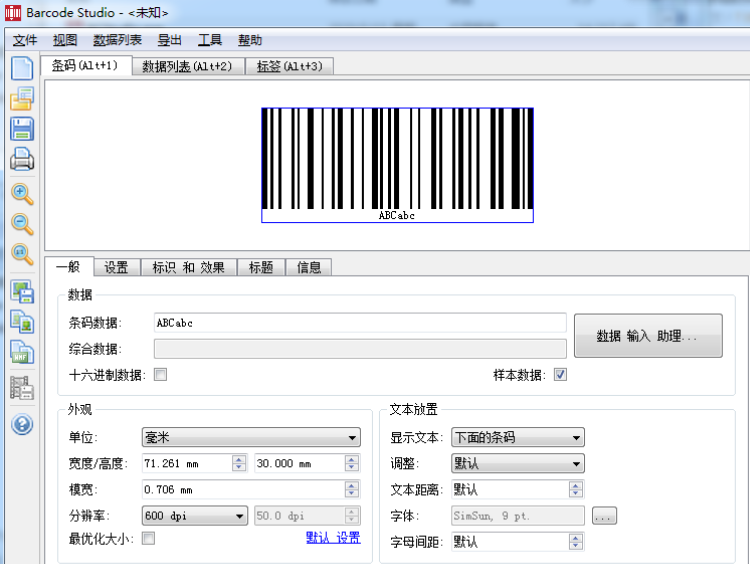Open the 数据列表 menu in menu bar
The width and height of the screenshot is (750, 564).
[116, 40]
